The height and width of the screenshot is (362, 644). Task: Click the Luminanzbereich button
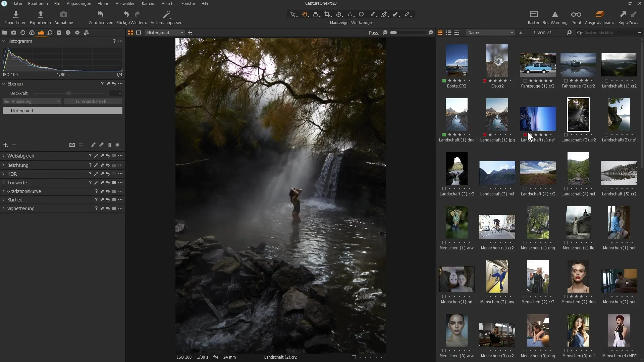coord(93,101)
